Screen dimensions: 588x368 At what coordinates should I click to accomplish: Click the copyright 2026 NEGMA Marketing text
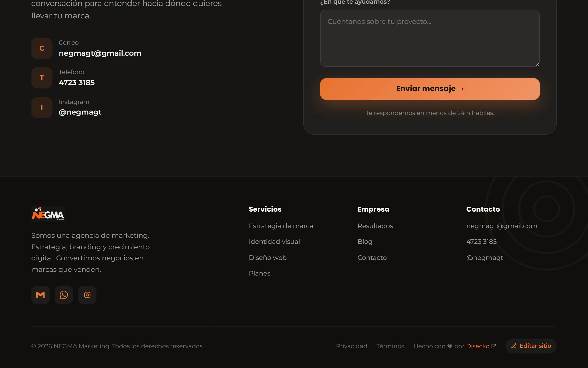(117, 346)
